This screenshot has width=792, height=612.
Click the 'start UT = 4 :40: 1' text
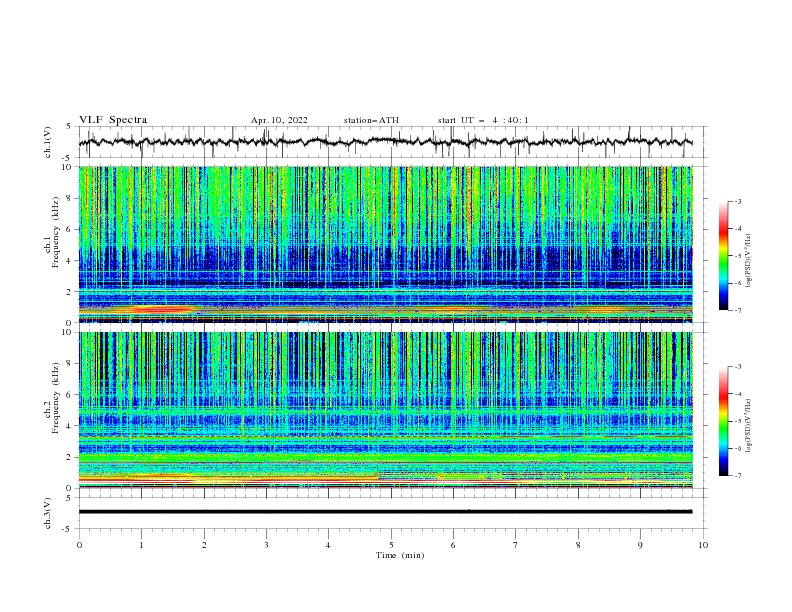coord(483,120)
